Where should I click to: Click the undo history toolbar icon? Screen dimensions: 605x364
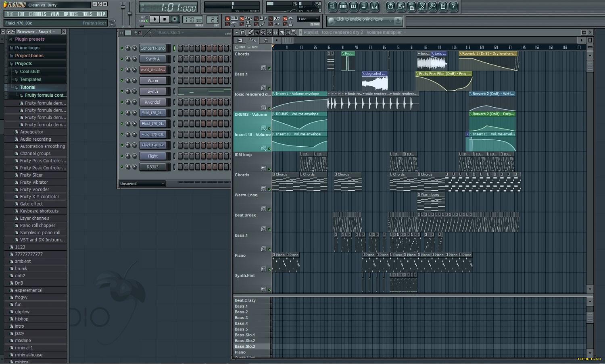click(x=390, y=6)
